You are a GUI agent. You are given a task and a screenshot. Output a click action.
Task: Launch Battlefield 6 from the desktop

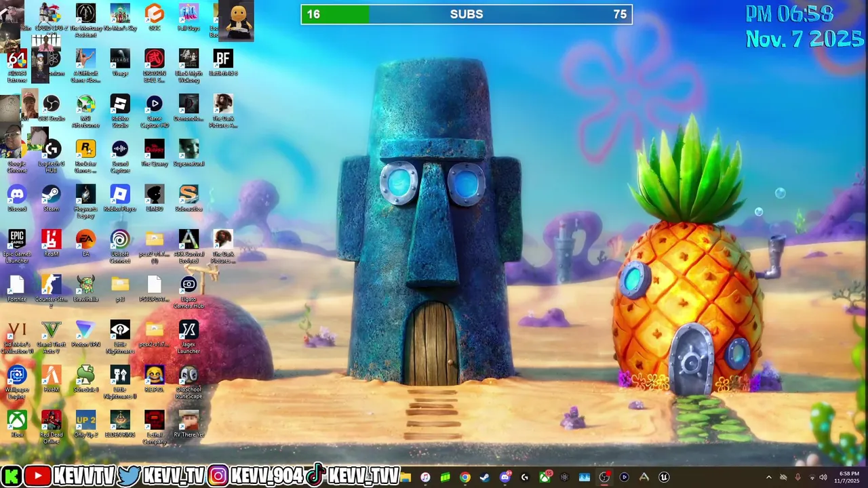223,62
